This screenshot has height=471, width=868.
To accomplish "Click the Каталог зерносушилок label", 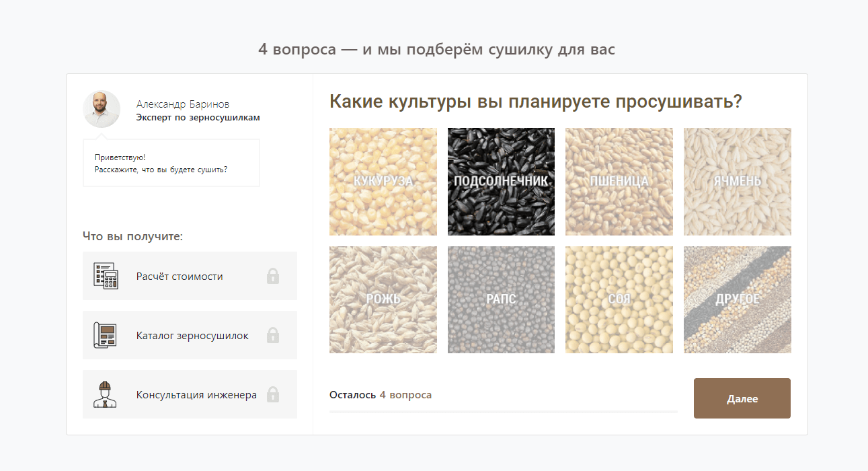I will 192,335.
